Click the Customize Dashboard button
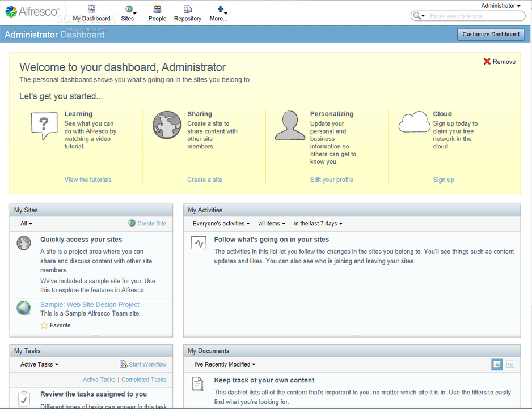Screen dimensions: 532x409 coord(491,35)
